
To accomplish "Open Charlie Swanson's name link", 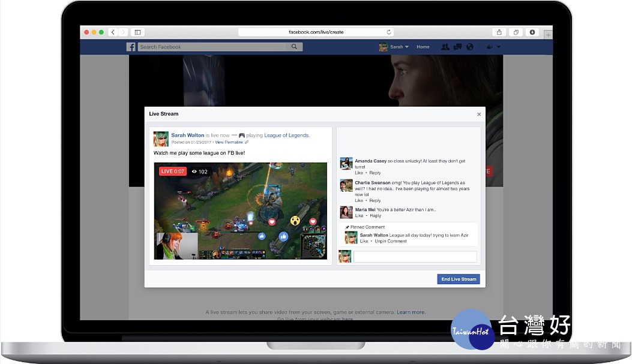I will [x=373, y=183].
